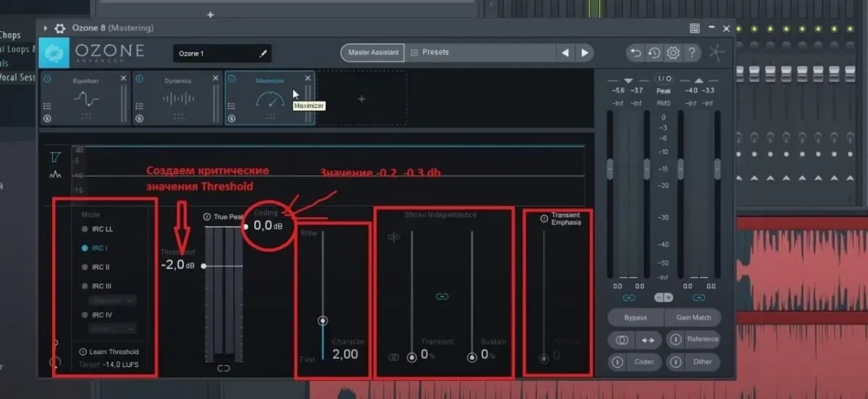Toggle the Maximizer module power button
Viewport: 868px width, 399px height.
(x=232, y=79)
